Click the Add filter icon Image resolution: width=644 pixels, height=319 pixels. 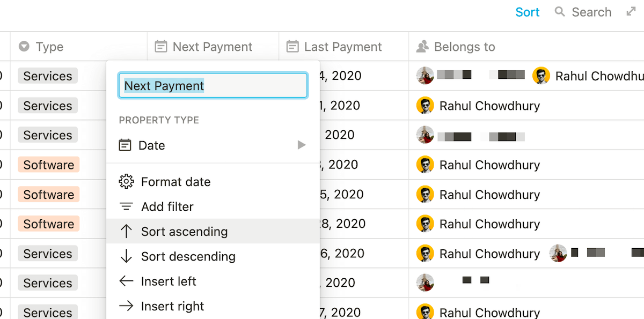tap(126, 206)
